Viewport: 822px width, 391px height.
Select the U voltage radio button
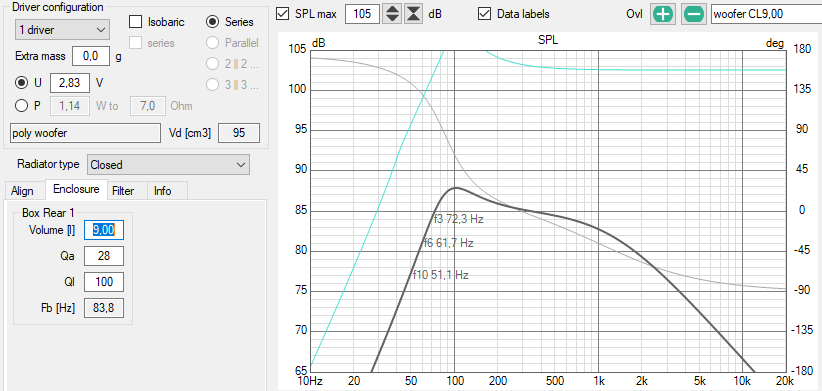[21, 82]
